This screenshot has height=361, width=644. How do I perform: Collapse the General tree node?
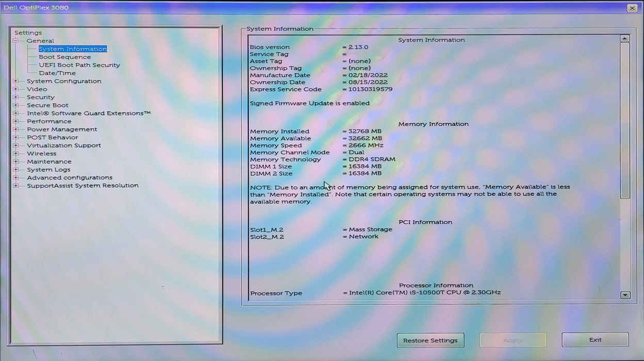coord(16,41)
